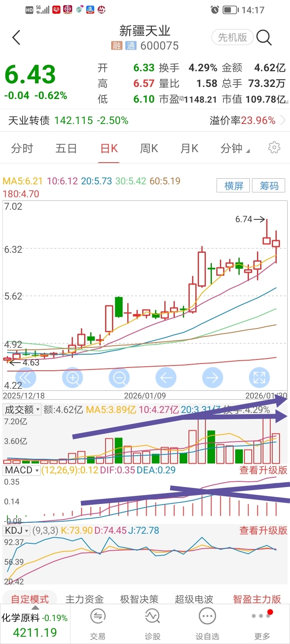Expand 天业转债 bond row chevron

[x=283, y=120]
